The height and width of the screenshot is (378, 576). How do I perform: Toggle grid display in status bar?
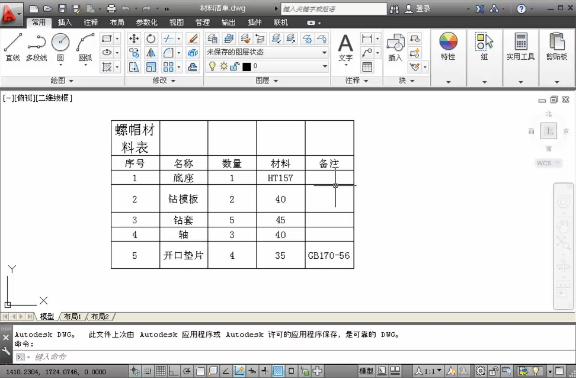(161, 371)
